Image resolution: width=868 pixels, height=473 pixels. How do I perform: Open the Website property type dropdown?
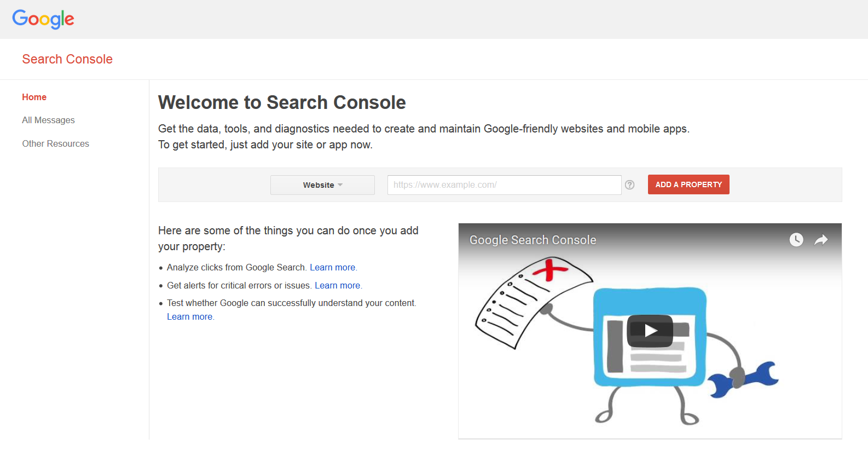point(322,185)
